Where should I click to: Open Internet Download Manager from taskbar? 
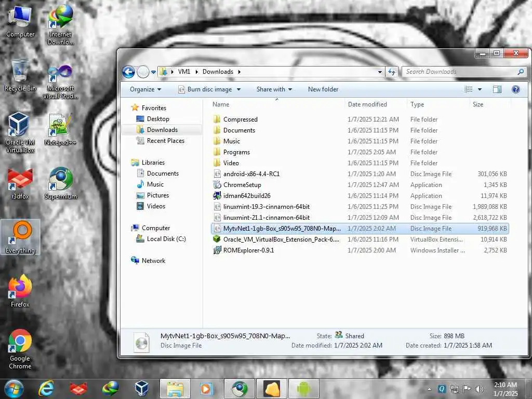(x=111, y=389)
